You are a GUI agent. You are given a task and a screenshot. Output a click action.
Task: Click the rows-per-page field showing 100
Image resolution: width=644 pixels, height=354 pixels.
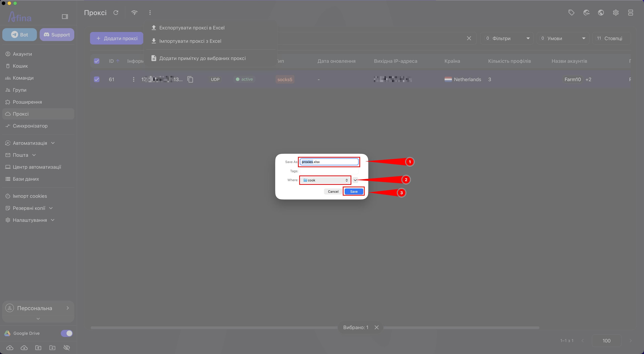[x=606, y=341]
